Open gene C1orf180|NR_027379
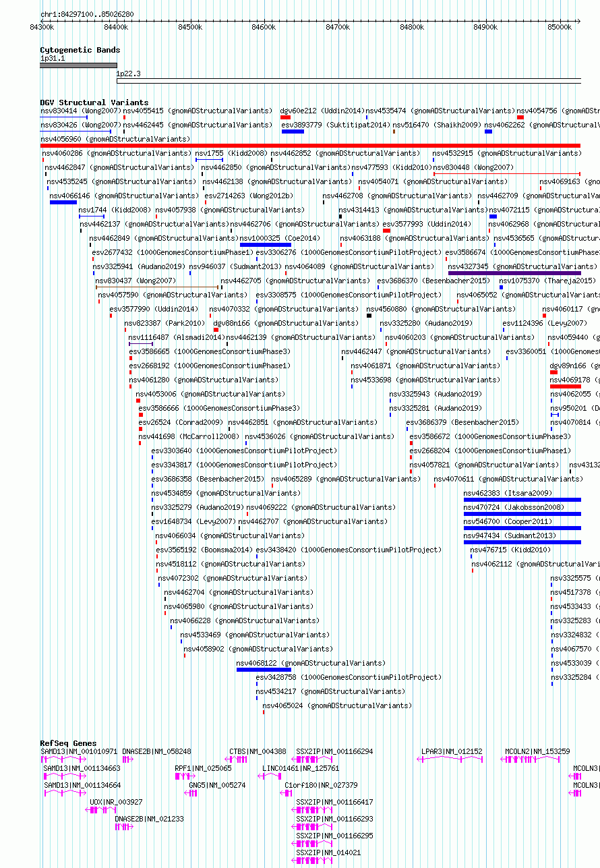Image resolution: width=600 pixels, height=868 pixels. tap(321, 785)
